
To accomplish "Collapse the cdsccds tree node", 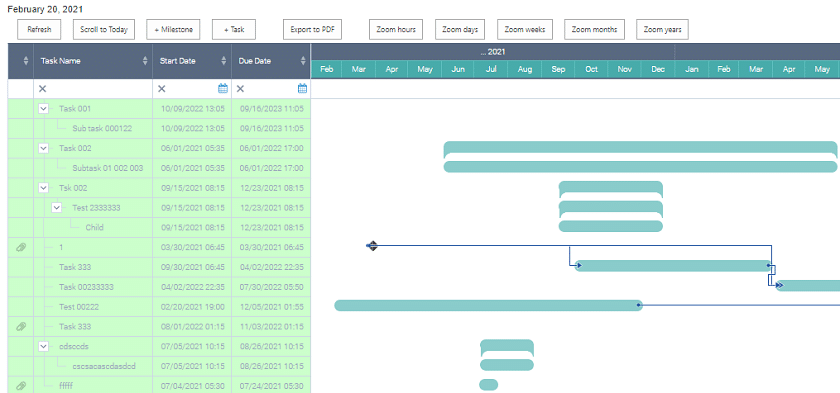I will (x=43, y=346).
